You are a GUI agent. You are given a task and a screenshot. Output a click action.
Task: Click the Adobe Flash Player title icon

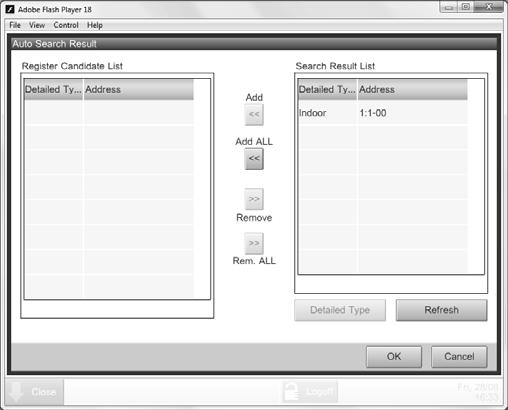[10, 9]
